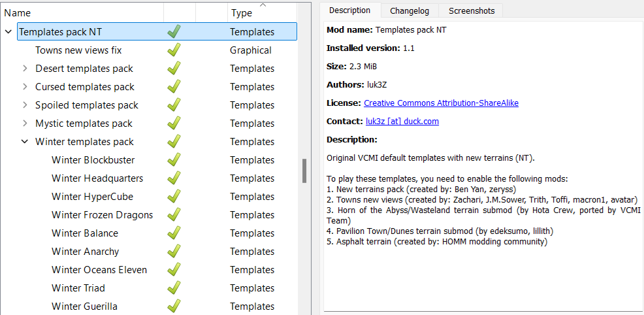Click the Cursed templates pack status checkmark
The width and height of the screenshot is (644, 315).
pos(174,87)
